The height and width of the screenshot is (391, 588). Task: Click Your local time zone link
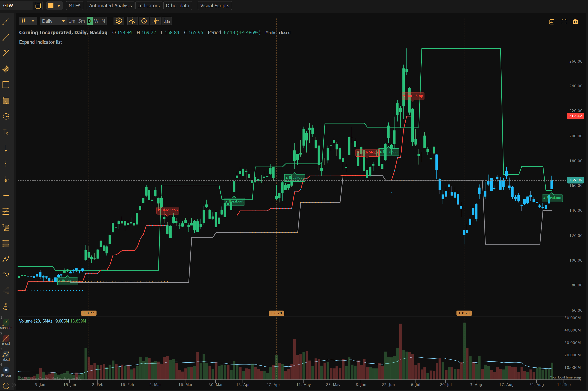(x=565, y=377)
